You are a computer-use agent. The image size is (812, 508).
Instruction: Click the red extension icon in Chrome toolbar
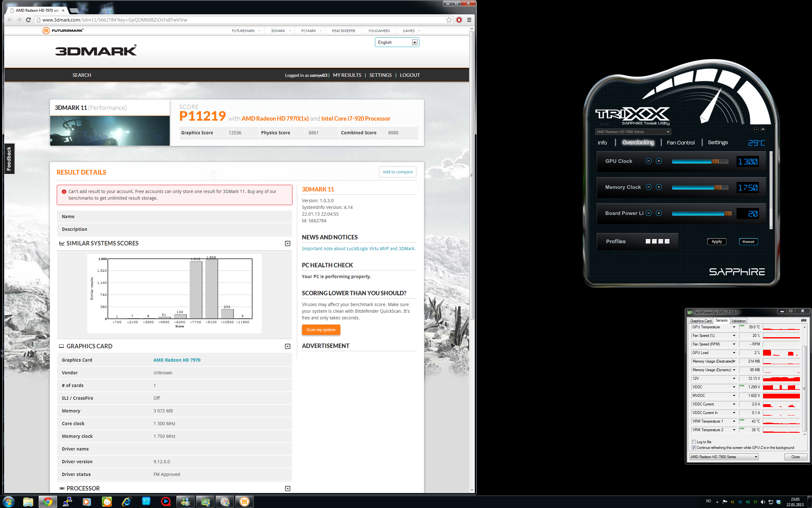pyautogui.click(x=459, y=20)
